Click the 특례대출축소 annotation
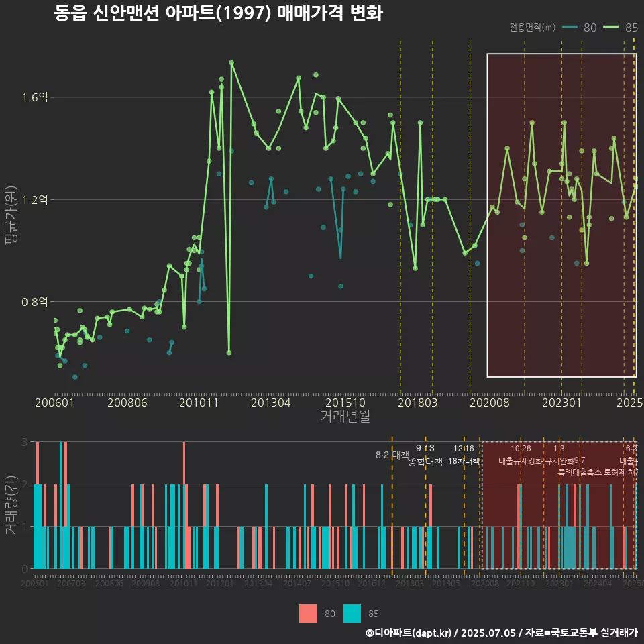 coord(580,472)
